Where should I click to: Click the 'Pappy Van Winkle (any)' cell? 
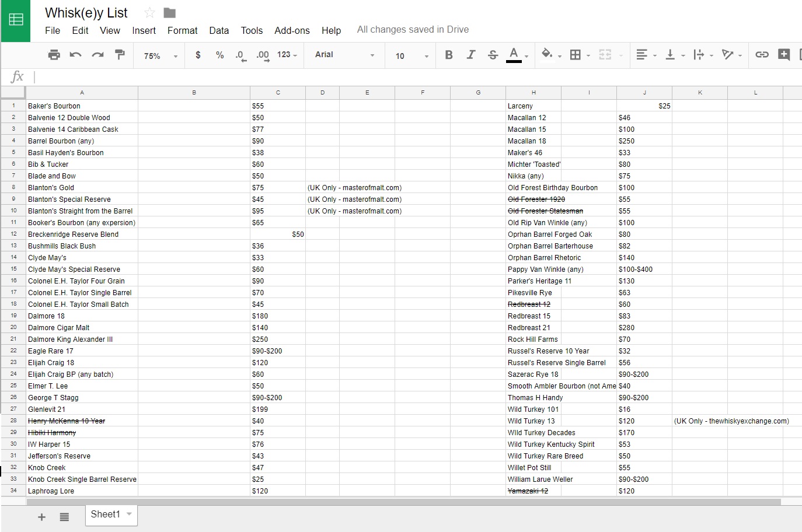[x=533, y=269]
